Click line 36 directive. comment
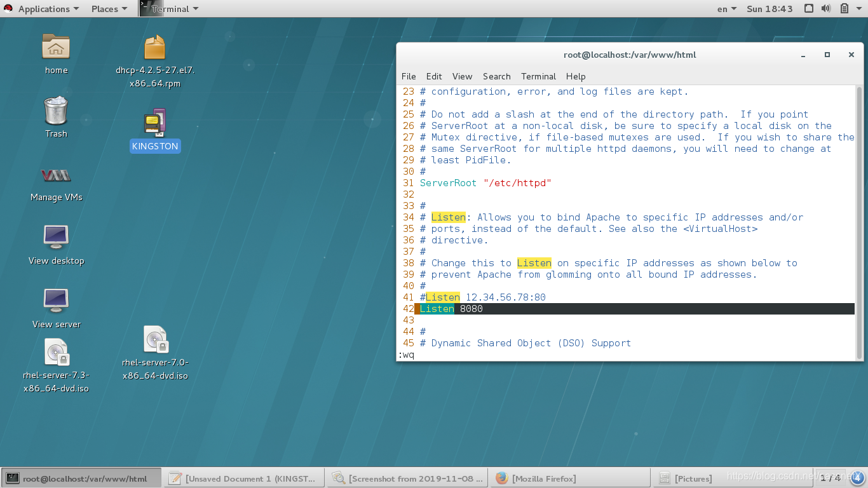 (454, 240)
